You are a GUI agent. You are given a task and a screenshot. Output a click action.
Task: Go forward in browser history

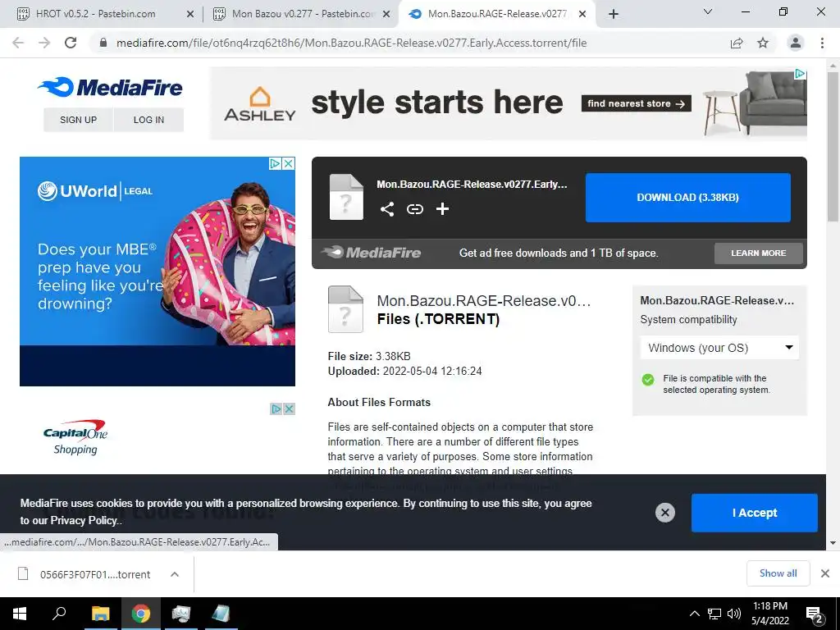click(44, 43)
